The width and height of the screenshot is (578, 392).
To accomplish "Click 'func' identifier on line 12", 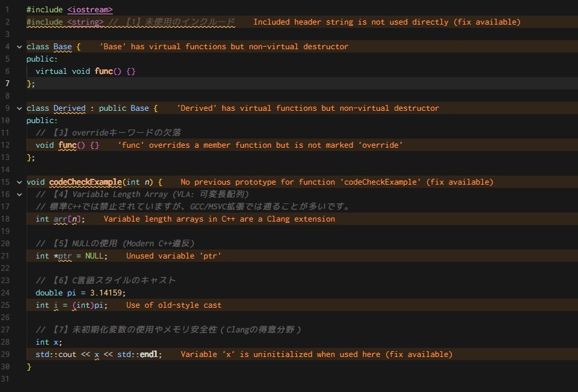I will (x=67, y=145).
